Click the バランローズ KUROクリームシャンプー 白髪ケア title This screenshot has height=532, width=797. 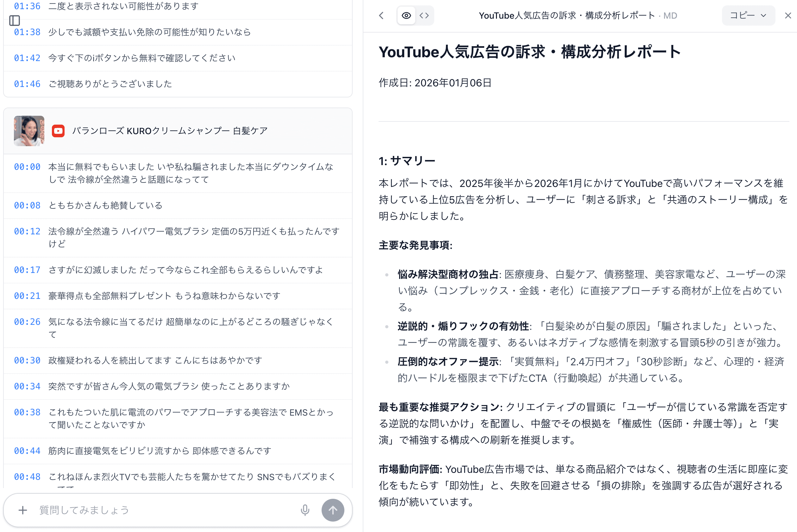(x=170, y=131)
